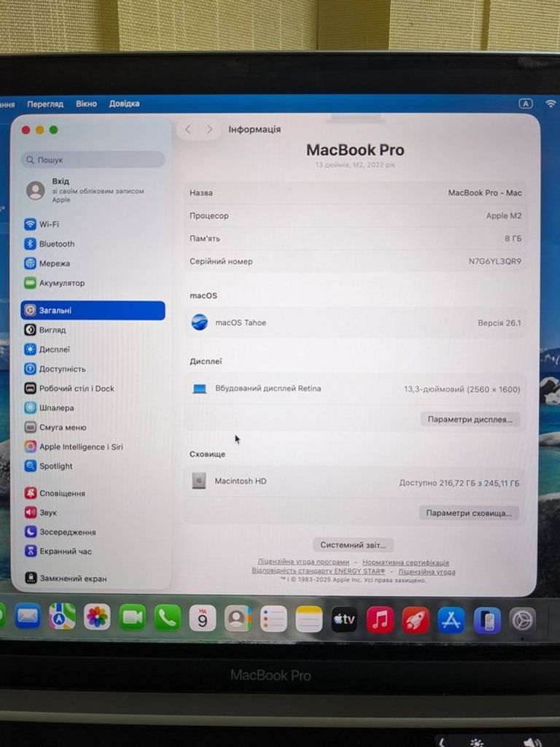This screenshot has height=747, width=560.
Task: Open Робочий стіл і Dock settings
Action: (x=69, y=388)
